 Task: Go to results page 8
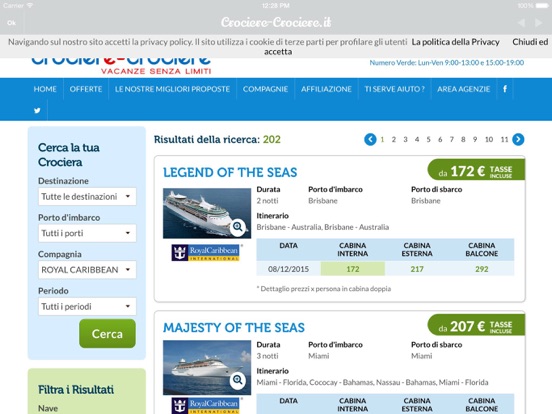[463, 139]
